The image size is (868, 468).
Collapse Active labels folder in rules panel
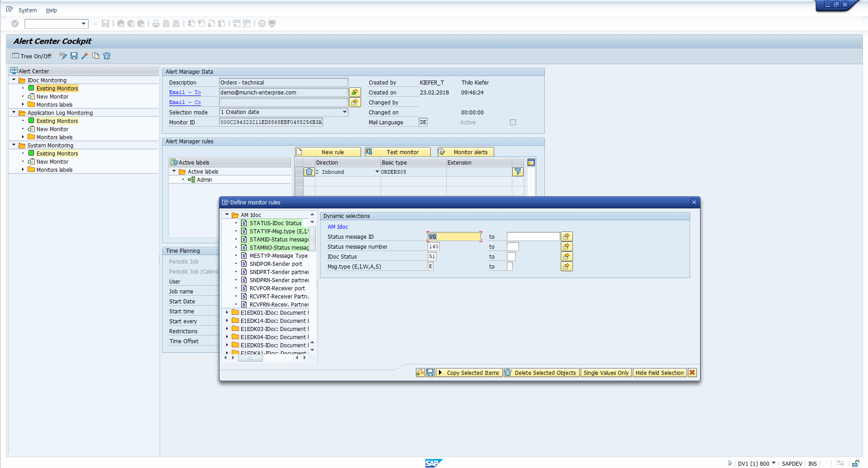coord(174,171)
